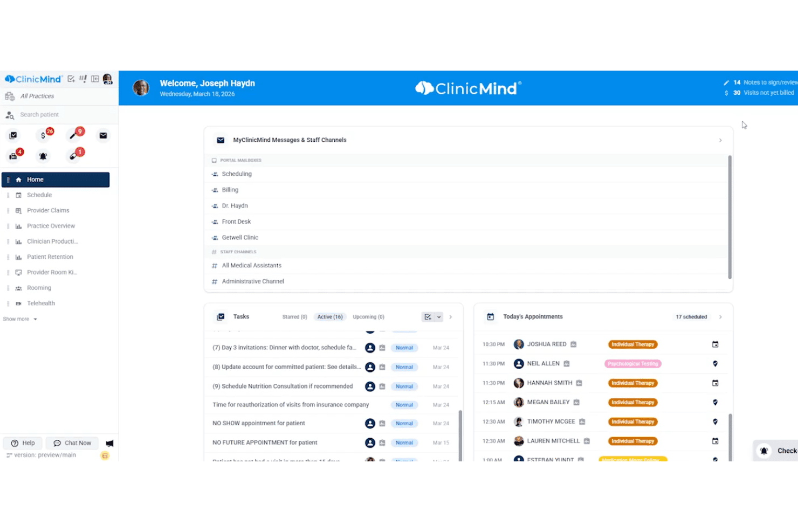Viewport: 798px width, 532px height.
Task: Open the Billing portal mailbox
Action: point(467,190)
